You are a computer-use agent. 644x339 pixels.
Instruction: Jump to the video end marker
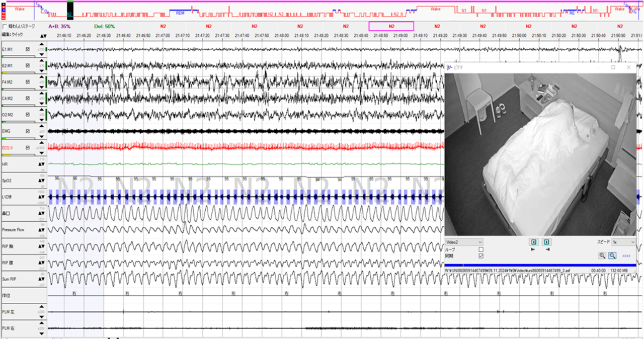coord(547,249)
